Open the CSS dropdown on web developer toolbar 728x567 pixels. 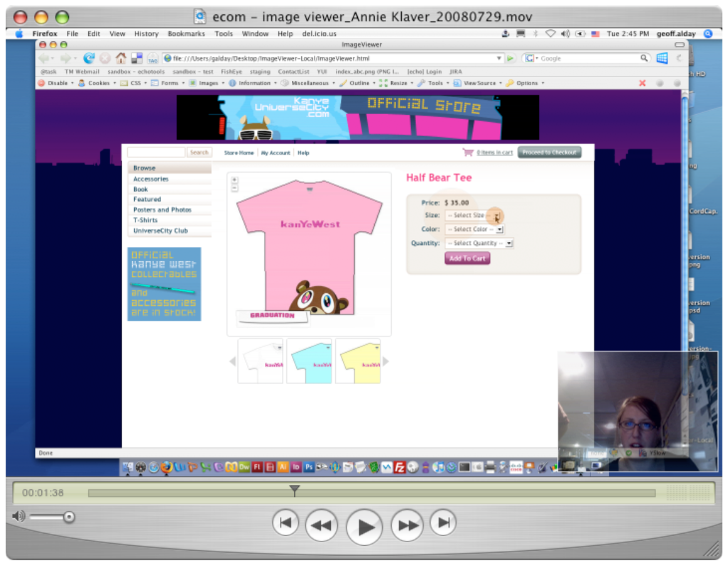(x=133, y=83)
